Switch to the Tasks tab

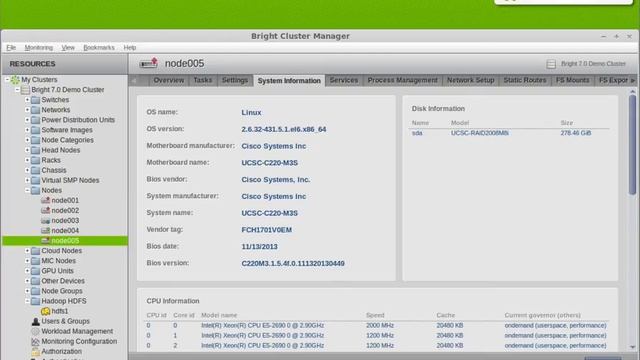click(203, 80)
